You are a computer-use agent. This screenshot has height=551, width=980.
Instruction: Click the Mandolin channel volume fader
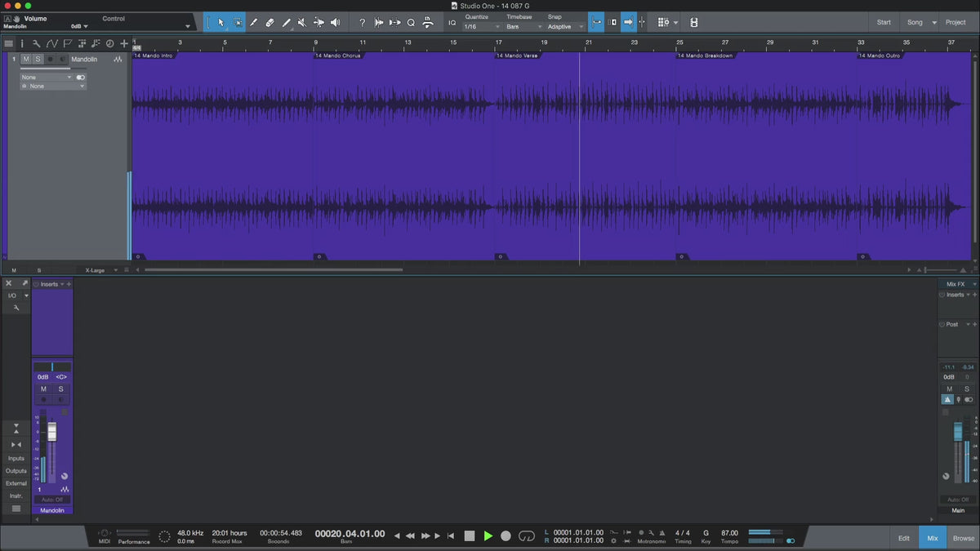tap(52, 432)
